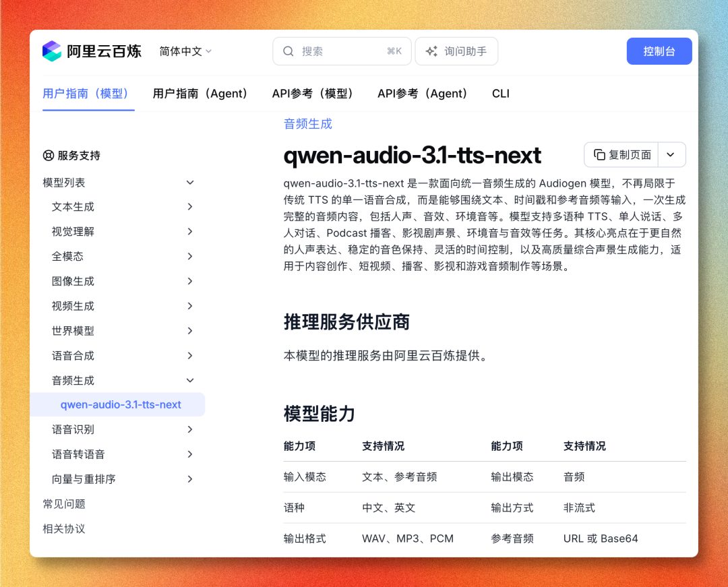Focus the 搜索 input field
Viewport: 728px width, 587px height.
click(342, 51)
